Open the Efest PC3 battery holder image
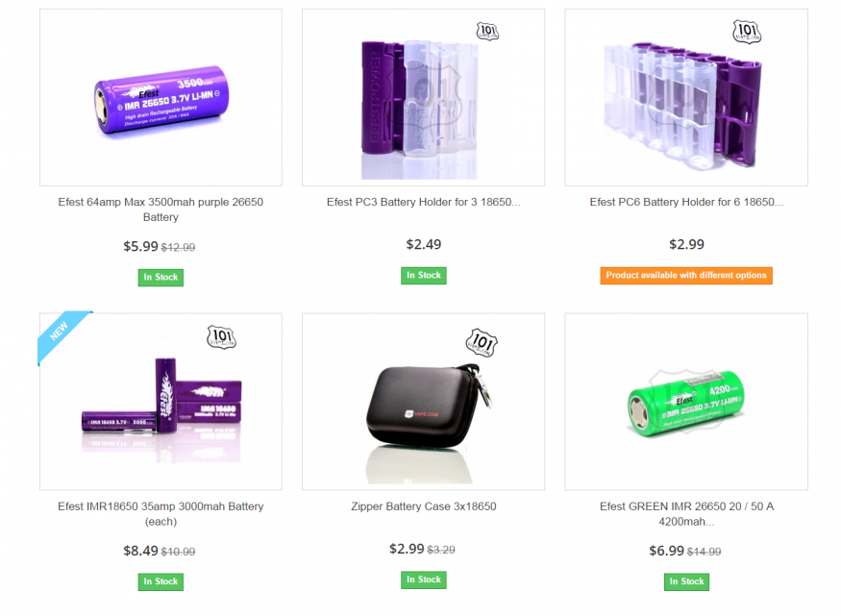 [x=423, y=98]
